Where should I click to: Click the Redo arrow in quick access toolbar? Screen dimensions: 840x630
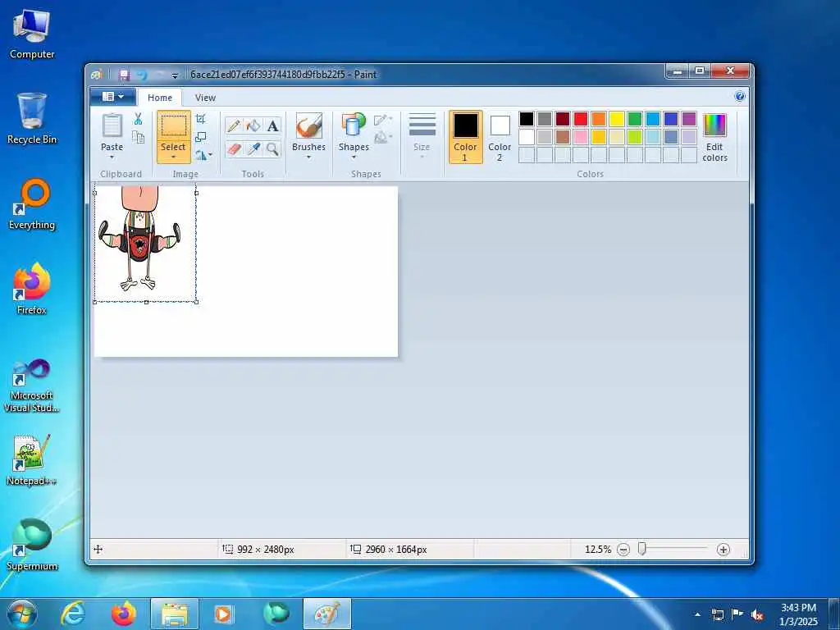coord(160,75)
